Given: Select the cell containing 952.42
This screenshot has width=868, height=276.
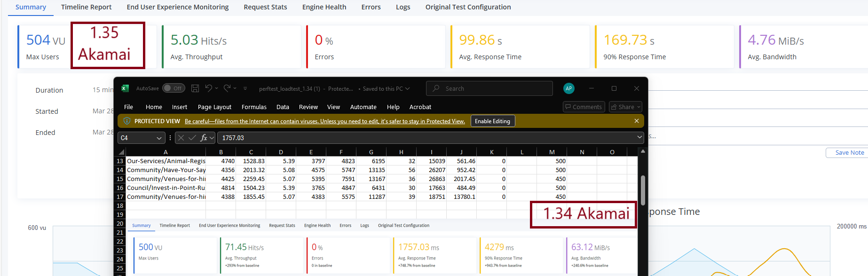Looking at the screenshot, I should (x=462, y=170).
